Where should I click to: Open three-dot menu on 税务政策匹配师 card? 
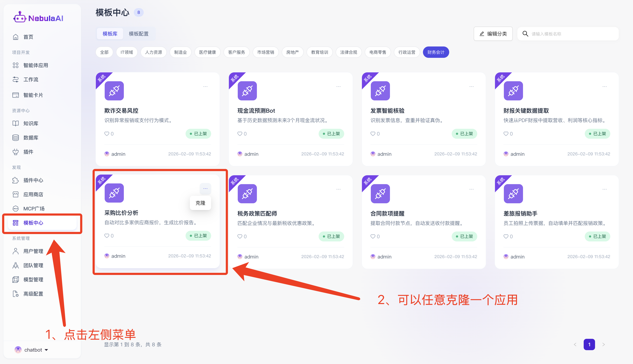pyautogui.click(x=338, y=189)
